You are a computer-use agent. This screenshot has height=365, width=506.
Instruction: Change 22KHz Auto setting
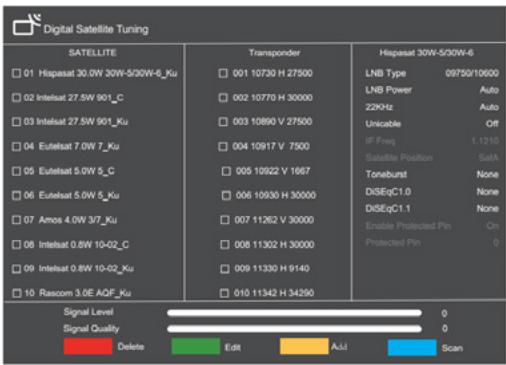489,107
